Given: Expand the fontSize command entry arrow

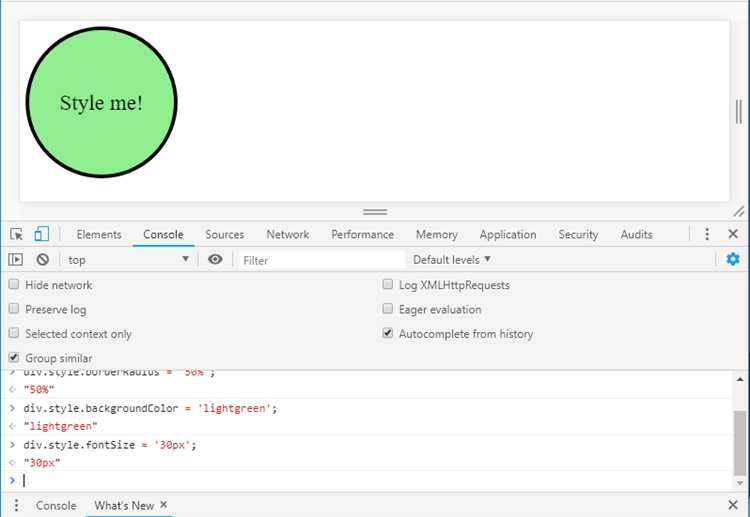Looking at the screenshot, I should tap(12, 445).
